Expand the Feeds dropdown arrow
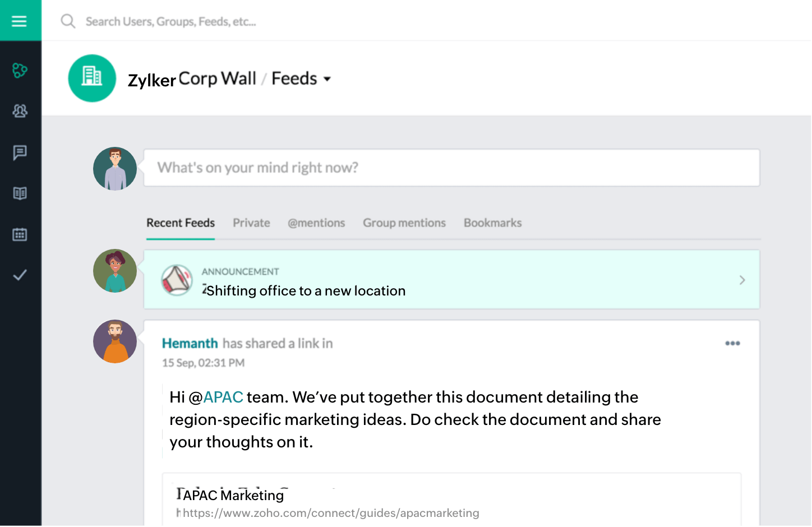This screenshot has width=812, height=527. click(x=327, y=79)
